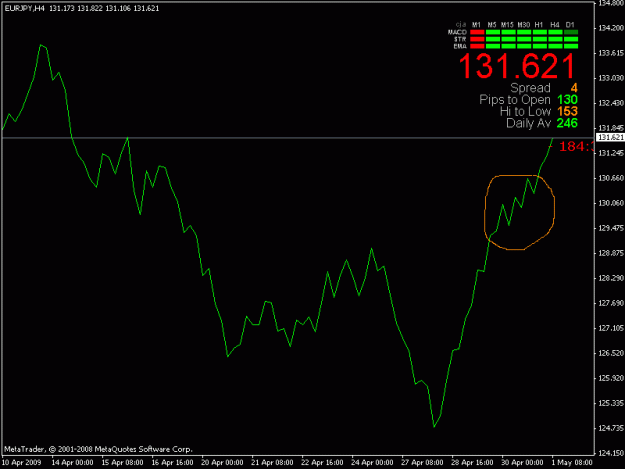
Task: Click the green STR signal bar for M15
Action: [x=508, y=39]
